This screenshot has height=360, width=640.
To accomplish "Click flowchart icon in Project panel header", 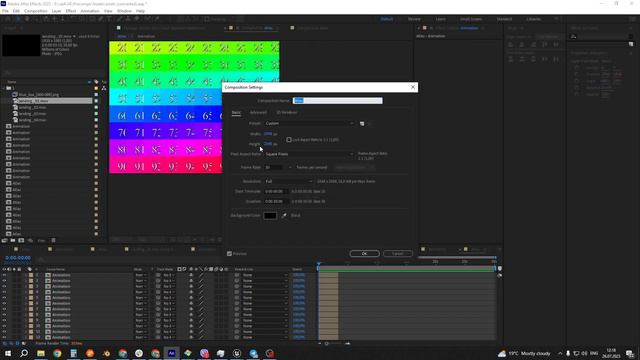I will coord(104,88).
